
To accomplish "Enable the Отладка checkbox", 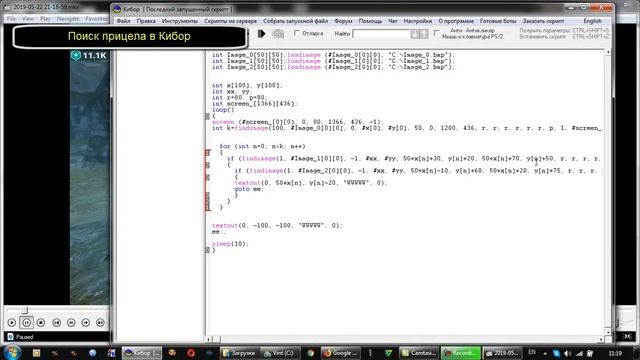I will (x=297, y=33).
